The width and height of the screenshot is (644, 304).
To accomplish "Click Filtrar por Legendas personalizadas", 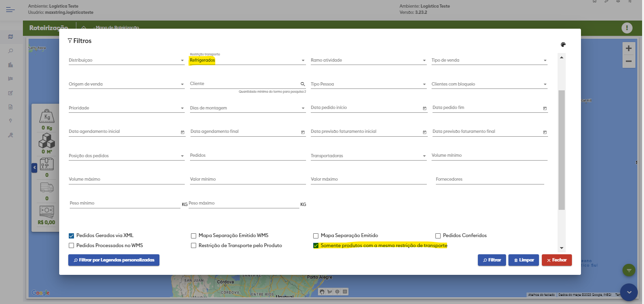I will [x=114, y=260].
